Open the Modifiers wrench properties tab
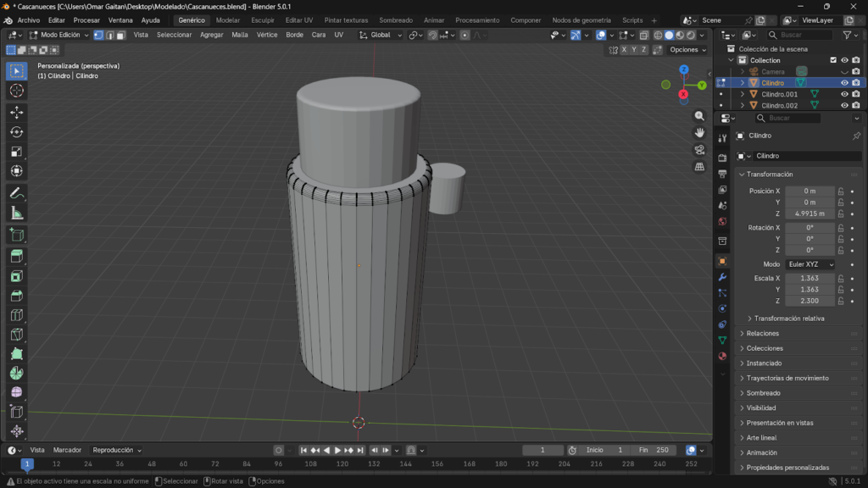 coord(722,277)
